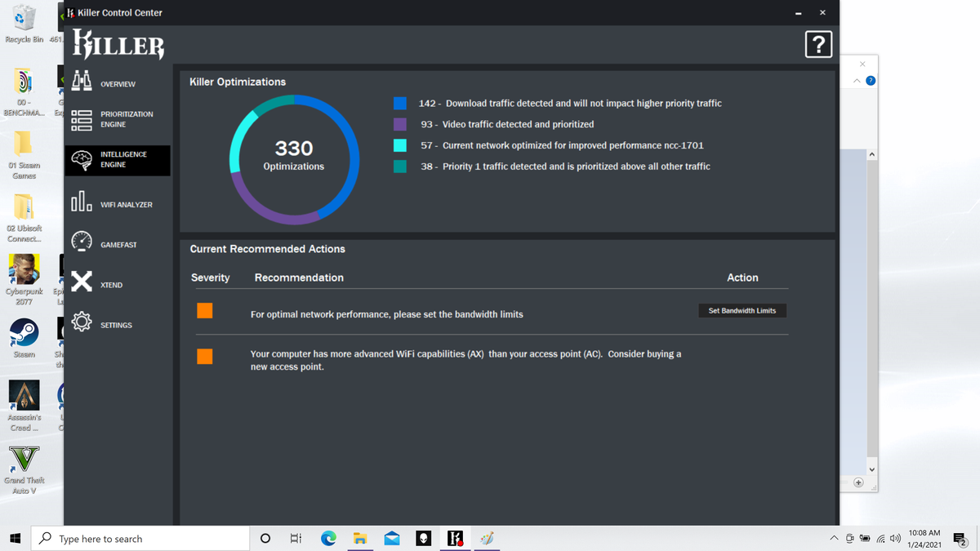This screenshot has height=551, width=980.
Task: Open the notification action center
Action: point(960,539)
